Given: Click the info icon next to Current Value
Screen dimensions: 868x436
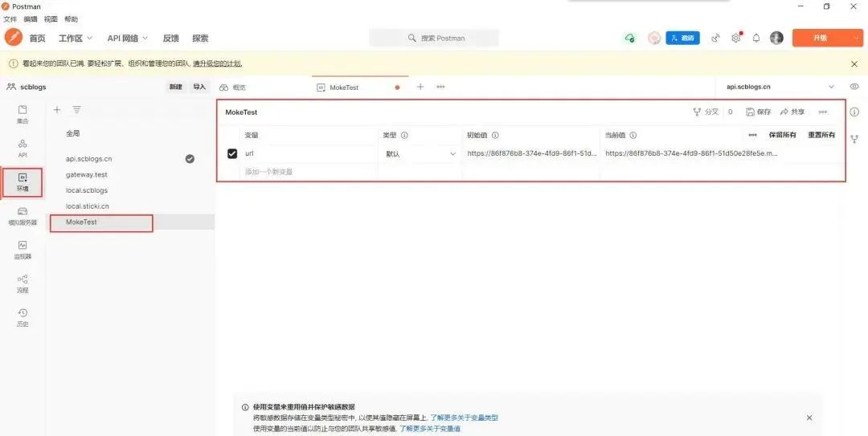Looking at the screenshot, I should tap(633, 135).
